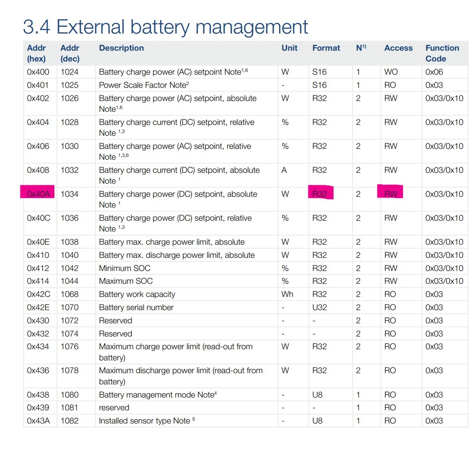Click the 'Battery work capacity' description text
The image size is (476, 453).
tap(137, 294)
